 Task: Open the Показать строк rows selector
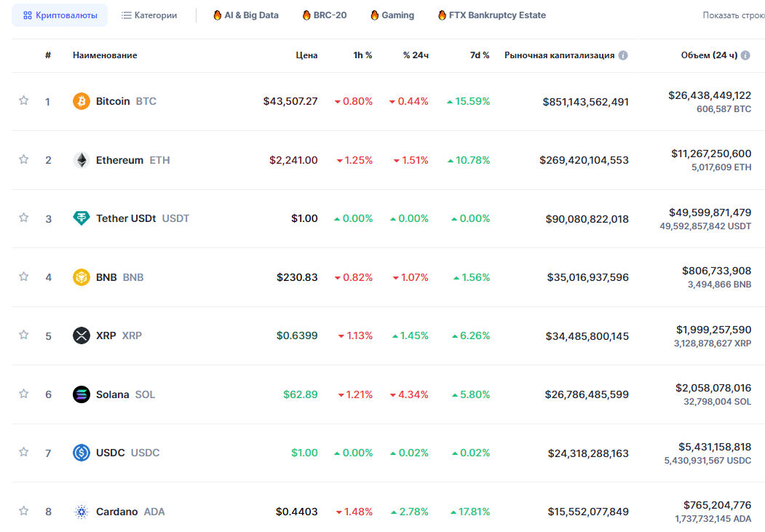coord(733,15)
